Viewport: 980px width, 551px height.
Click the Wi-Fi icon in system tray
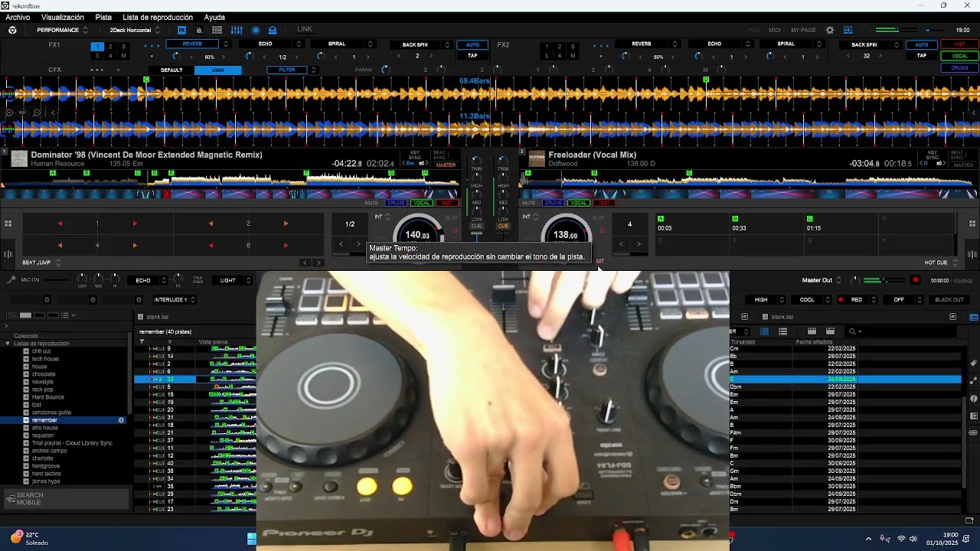(x=901, y=539)
